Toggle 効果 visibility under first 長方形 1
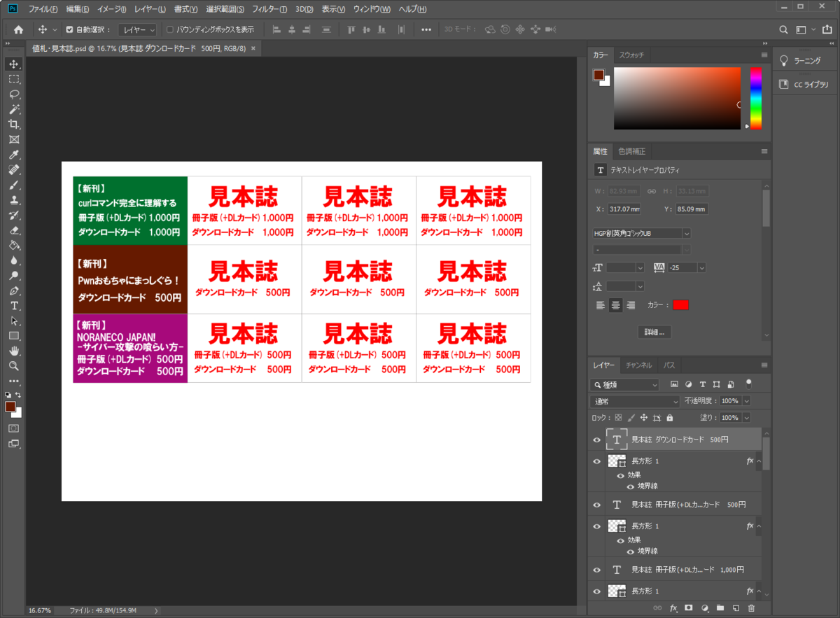840x618 pixels. 620,475
